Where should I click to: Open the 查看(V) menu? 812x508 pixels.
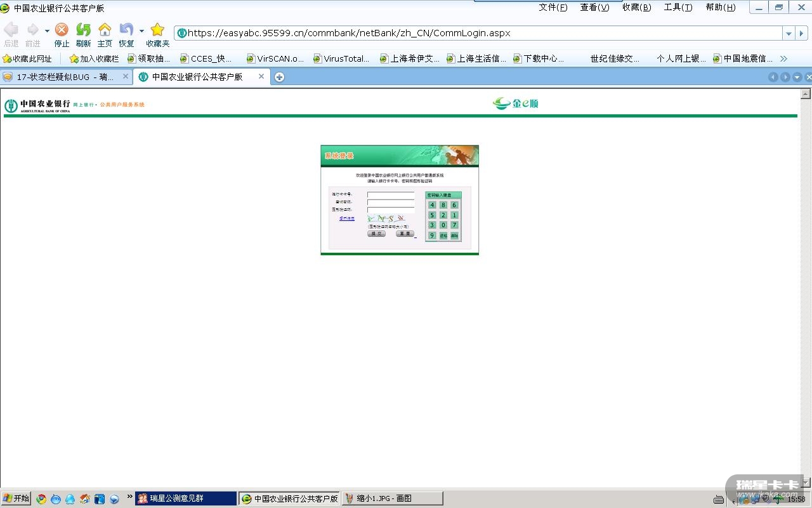pyautogui.click(x=594, y=7)
